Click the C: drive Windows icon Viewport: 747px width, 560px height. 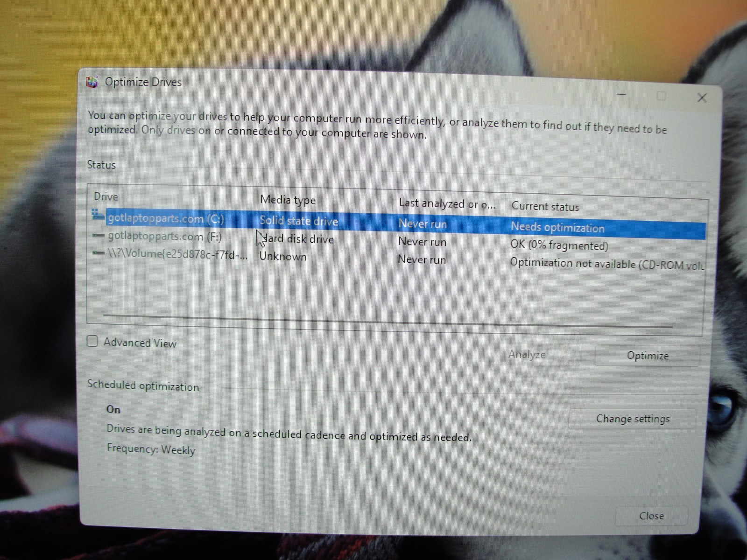tap(98, 215)
